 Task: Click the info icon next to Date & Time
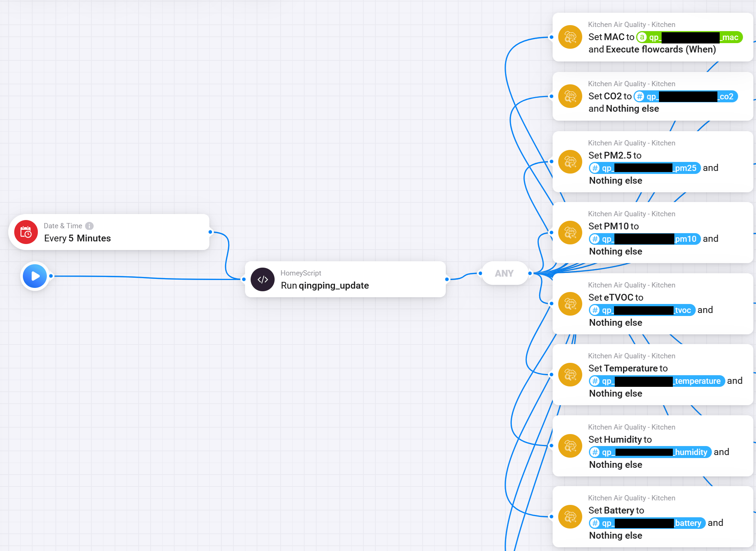click(x=89, y=226)
